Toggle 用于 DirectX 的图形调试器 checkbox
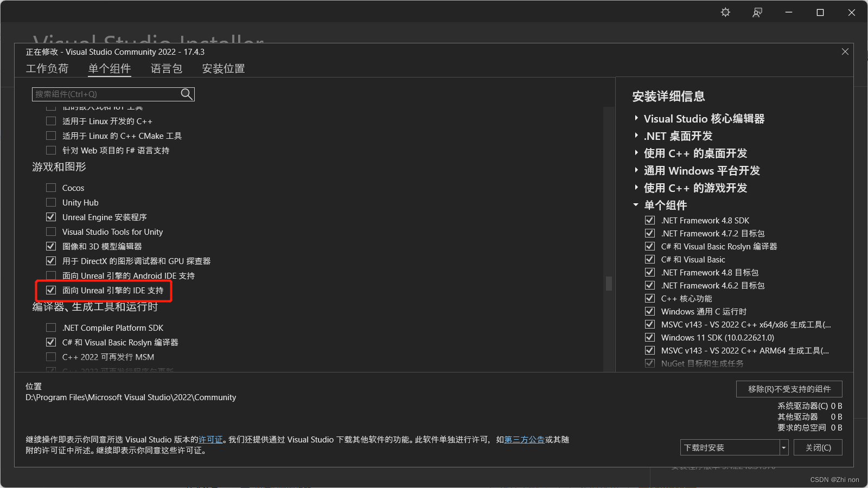Image resolution: width=868 pixels, height=488 pixels. pos(51,261)
